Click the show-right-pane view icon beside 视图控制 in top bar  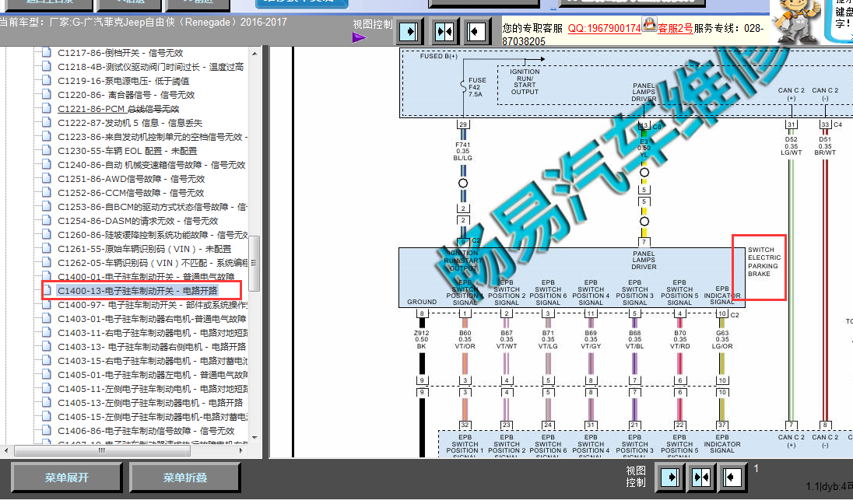click(409, 32)
